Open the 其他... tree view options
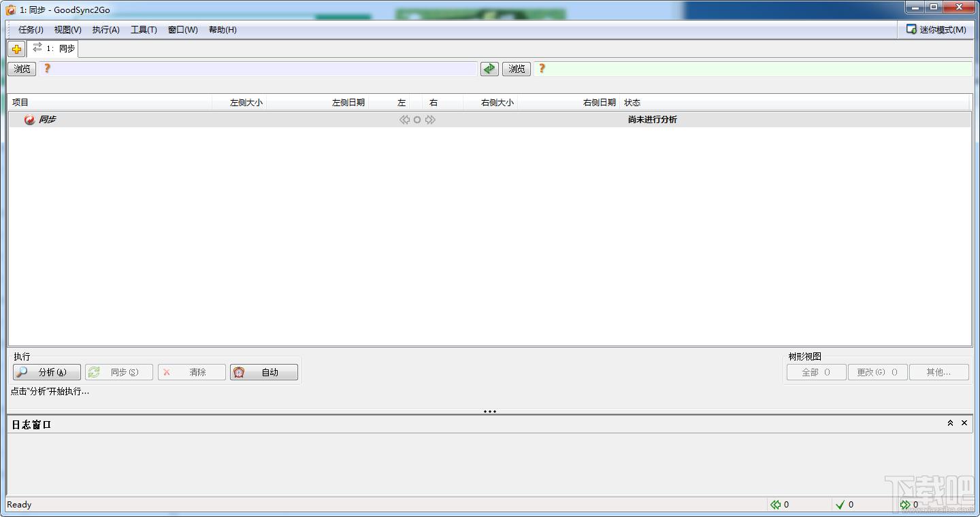980x517 pixels. coord(939,372)
